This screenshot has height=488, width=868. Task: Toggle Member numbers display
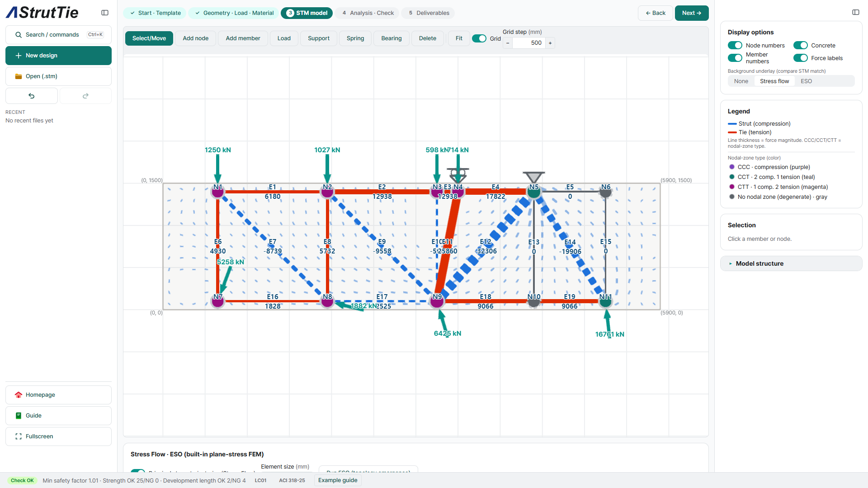tap(735, 58)
